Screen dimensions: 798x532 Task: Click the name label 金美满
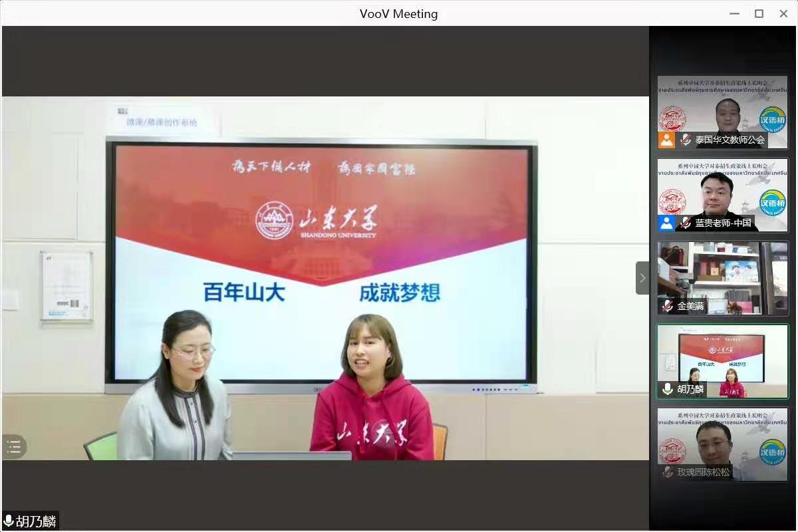point(691,306)
